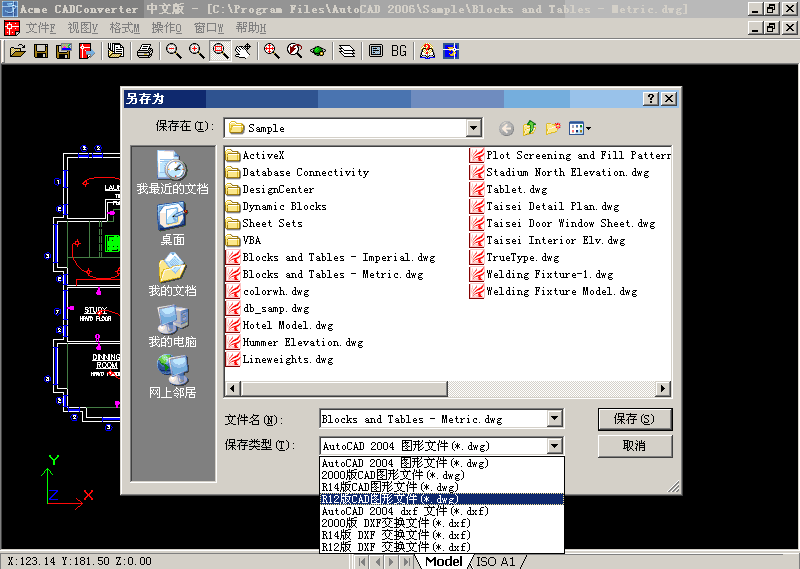Viewport: 800px width, 569px height.
Task: Click the export file toolbar icon
Action: (87, 52)
